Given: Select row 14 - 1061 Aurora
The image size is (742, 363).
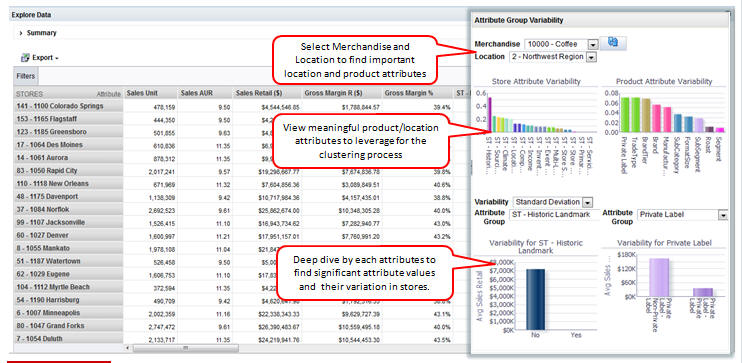Looking at the screenshot, I should click(x=69, y=158).
